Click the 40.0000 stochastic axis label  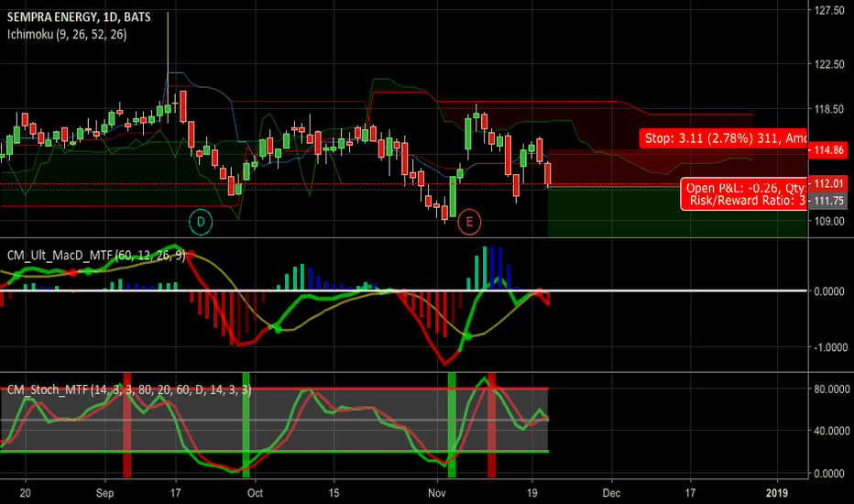point(831,431)
